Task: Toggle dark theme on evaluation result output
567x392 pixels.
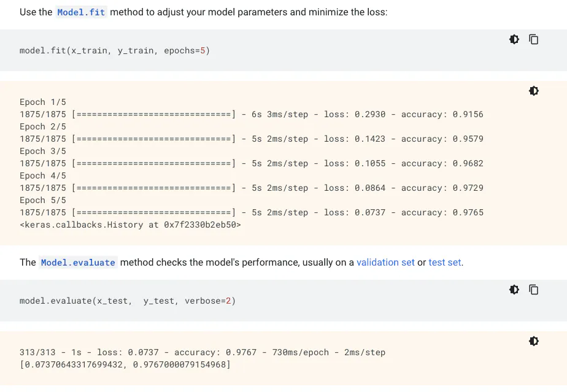Action: (x=534, y=341)
